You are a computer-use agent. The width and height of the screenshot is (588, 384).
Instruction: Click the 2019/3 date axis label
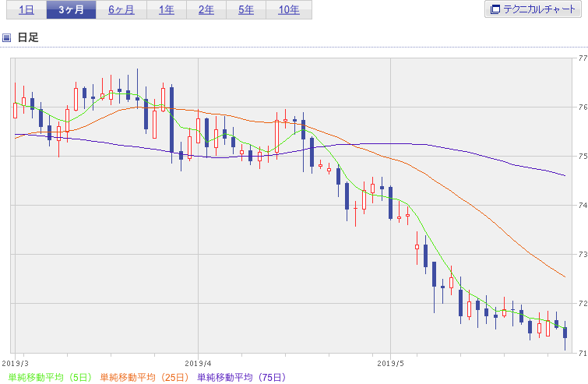tap(15, 364)
